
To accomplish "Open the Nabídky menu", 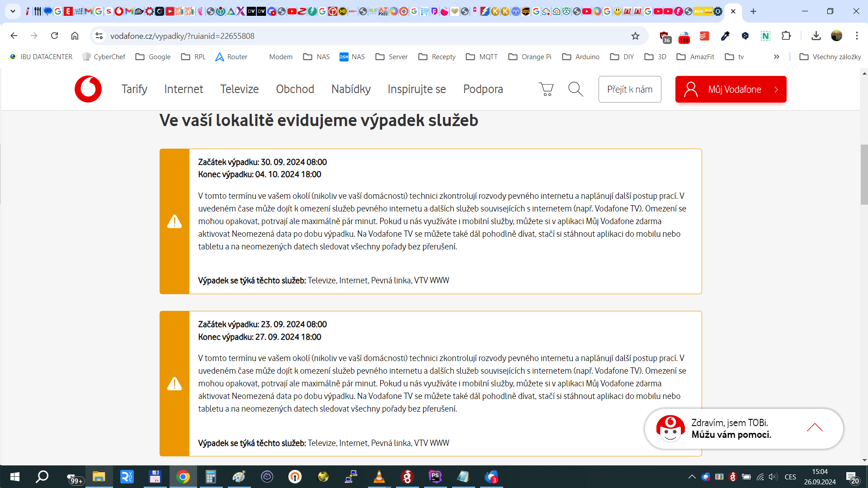I will click(351, 89).
